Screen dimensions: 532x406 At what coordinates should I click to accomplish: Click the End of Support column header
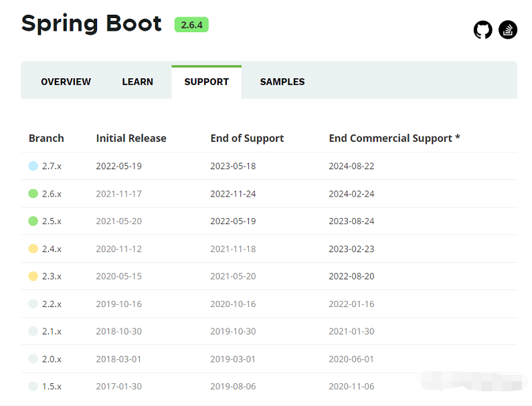(x=247, y=138)
